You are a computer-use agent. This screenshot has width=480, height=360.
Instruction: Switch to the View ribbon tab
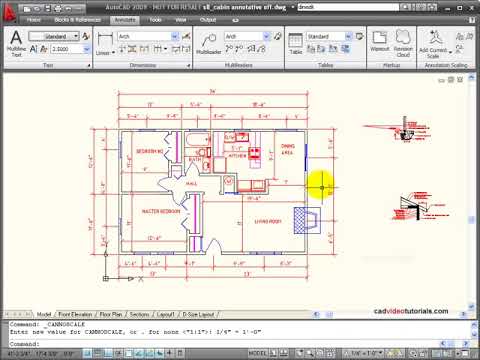[181, 20]
